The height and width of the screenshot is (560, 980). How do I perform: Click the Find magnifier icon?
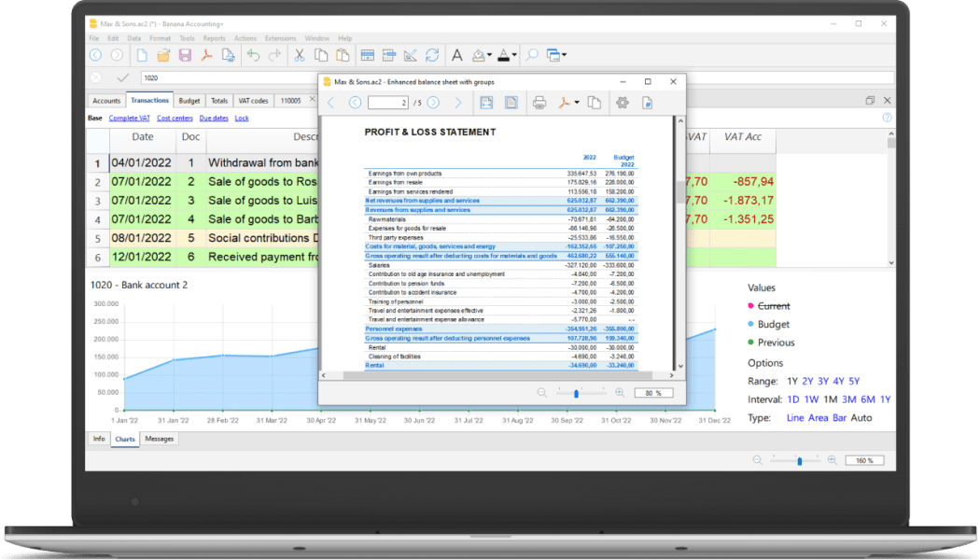[532, 56]
